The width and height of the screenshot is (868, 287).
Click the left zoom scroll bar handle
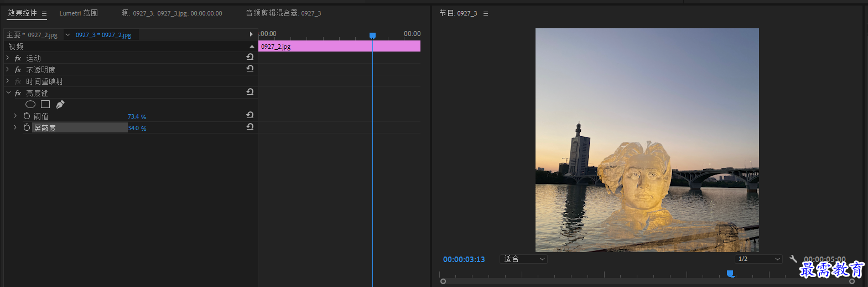pos(443,281)
